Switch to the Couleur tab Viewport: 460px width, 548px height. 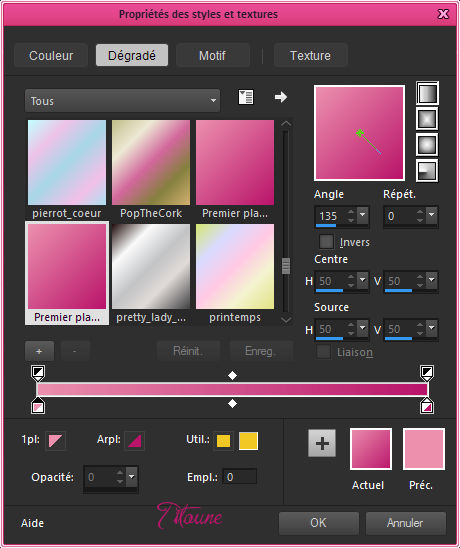click(x=51, y=55)
